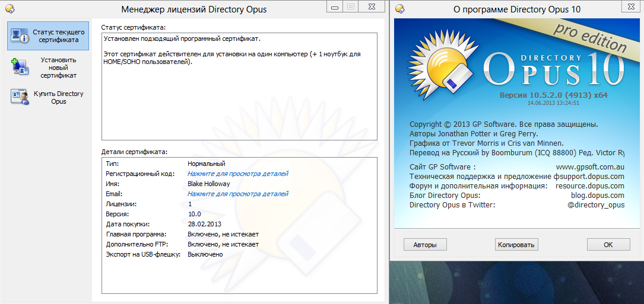Select the current certificate status icon
This screenshot has width=644, height=304.
(20, 36)
